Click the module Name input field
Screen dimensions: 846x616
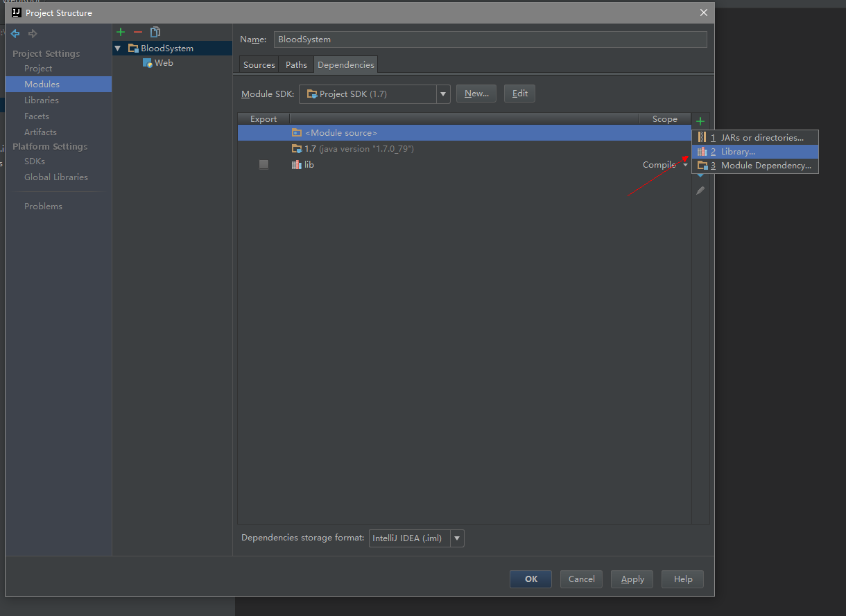click(x=491, y=39)
